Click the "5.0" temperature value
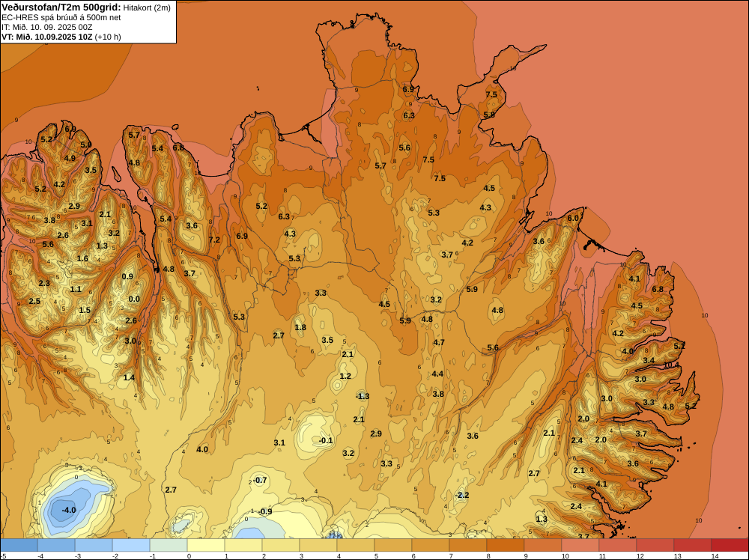Image resolution: width=749 pixels, height=560 pixels. (x=85, y=144)
